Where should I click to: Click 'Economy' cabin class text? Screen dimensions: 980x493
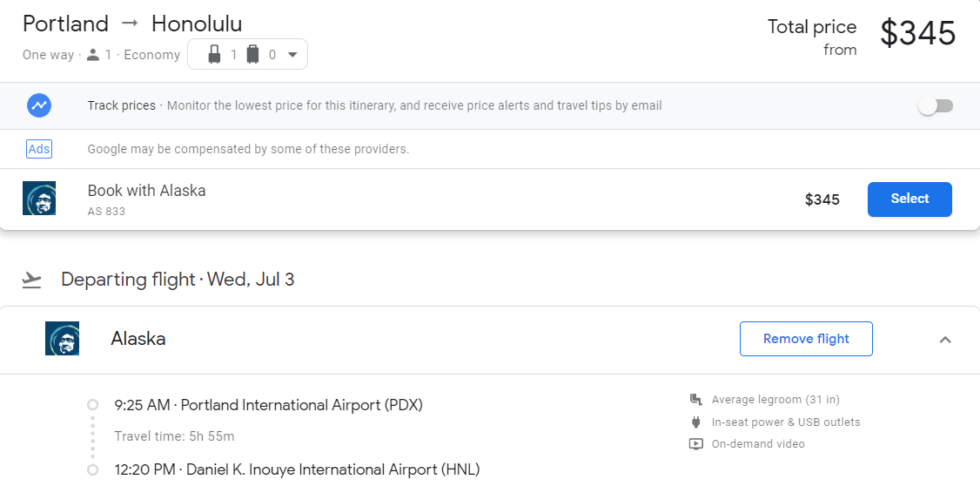[152, 55]
